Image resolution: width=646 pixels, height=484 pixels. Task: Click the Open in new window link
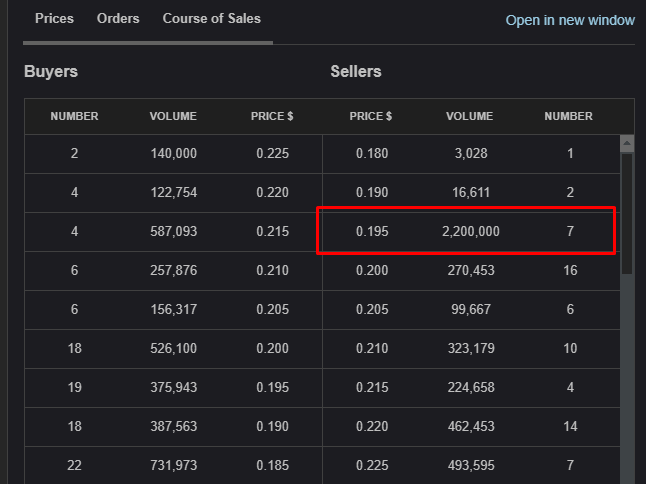(569, 20)
